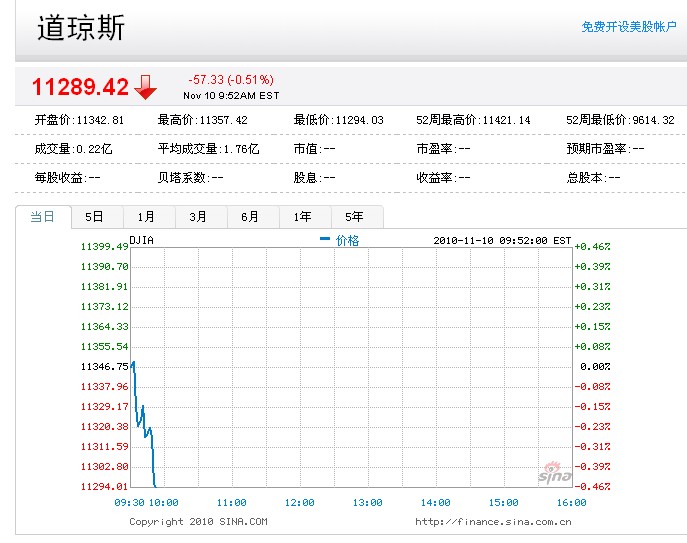Click the 价格 legend entry
The width and height of the screenshot is (687, 543).
pyautogui.click(x=340, y=240)
